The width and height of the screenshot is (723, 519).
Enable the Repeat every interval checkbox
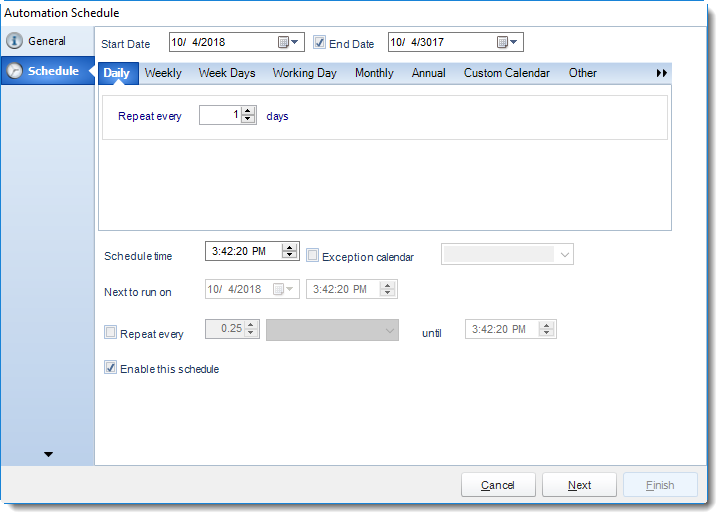coord(110,332)
